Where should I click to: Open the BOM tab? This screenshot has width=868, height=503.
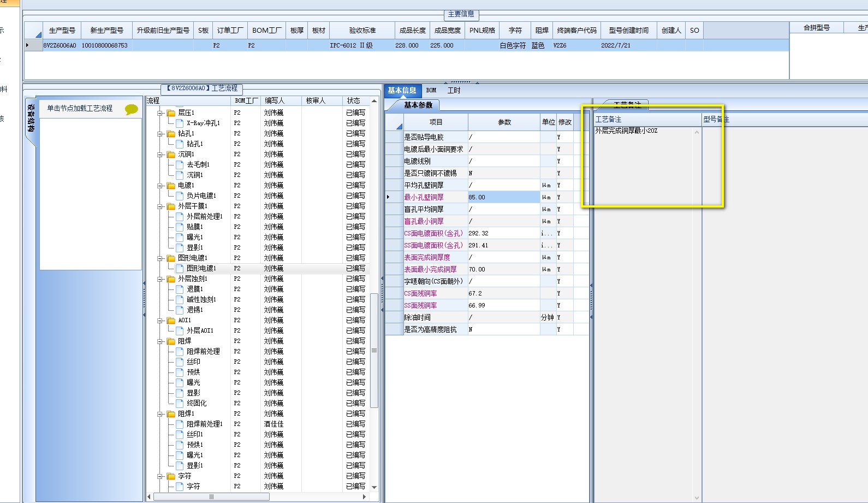pyautogui.click(x=431, y=91)
